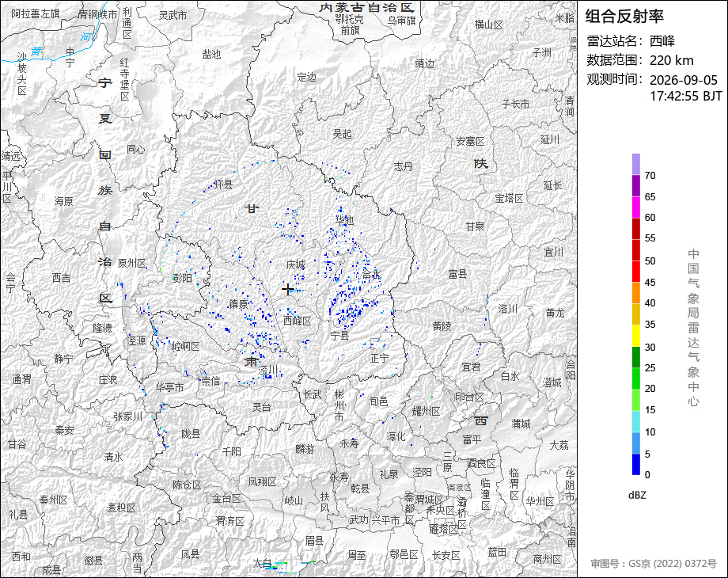Click the 富县 map label
This screenshot has height=578, width=728.
coord(457,274)
